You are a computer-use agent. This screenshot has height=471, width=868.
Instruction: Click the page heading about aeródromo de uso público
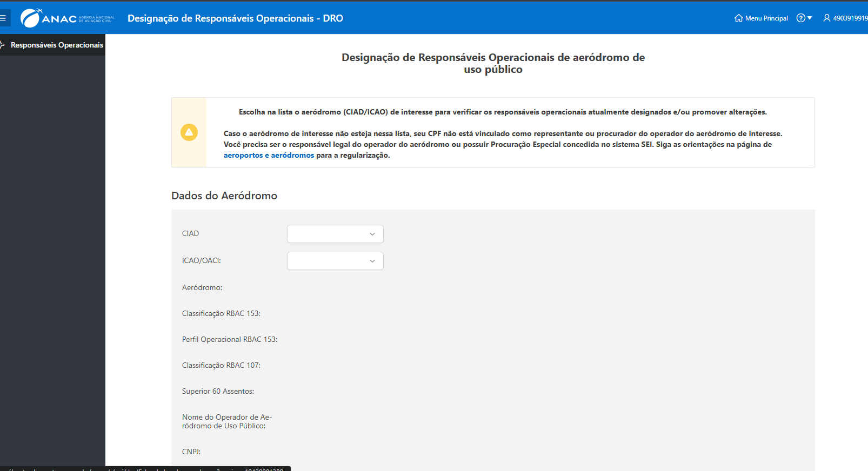tap(493, 63)
